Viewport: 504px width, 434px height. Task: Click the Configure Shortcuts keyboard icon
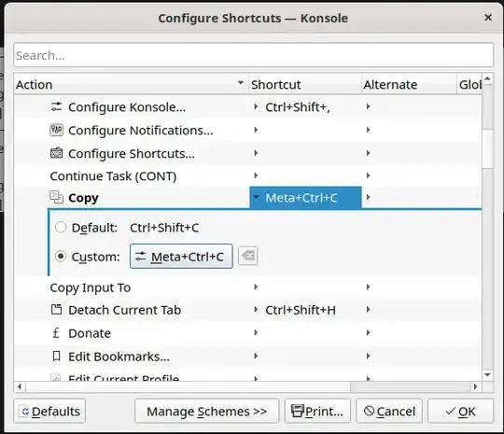click(56, 153)
